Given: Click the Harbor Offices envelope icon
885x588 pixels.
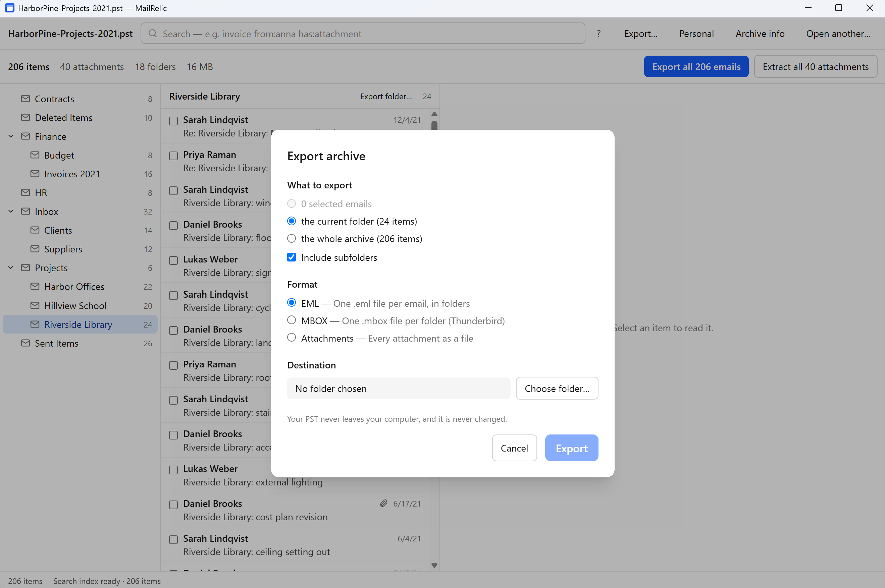Looking at the screenshot, I should point(35,287).
